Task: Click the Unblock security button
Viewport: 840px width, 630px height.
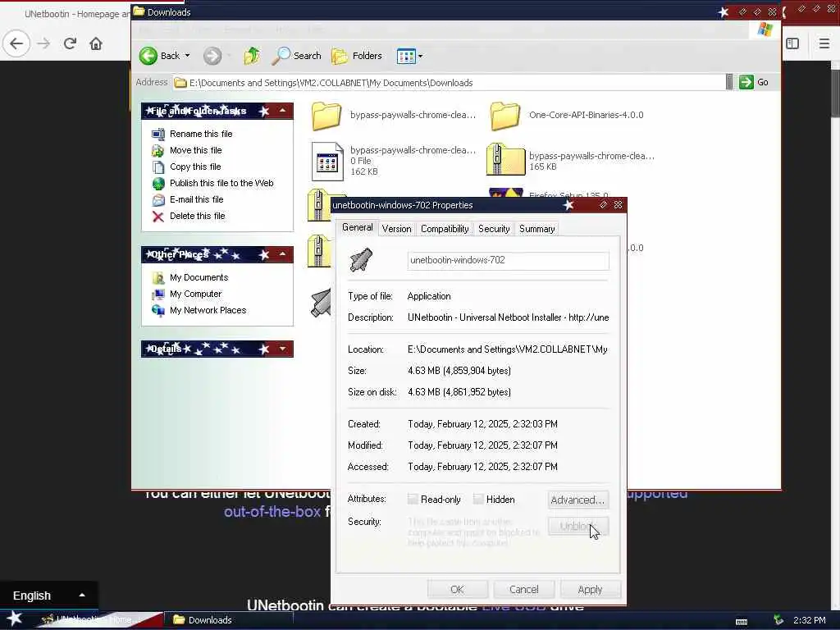Action: click(x=578, y=527)
